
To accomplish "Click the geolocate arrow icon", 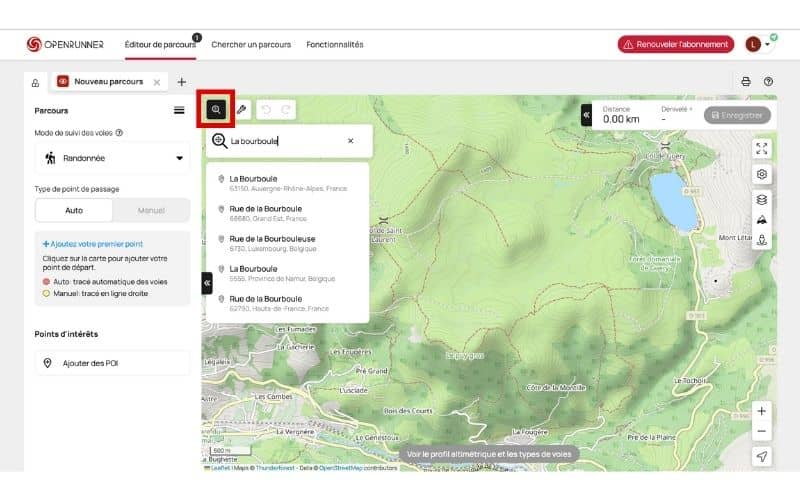I will (x=762, y=457).
